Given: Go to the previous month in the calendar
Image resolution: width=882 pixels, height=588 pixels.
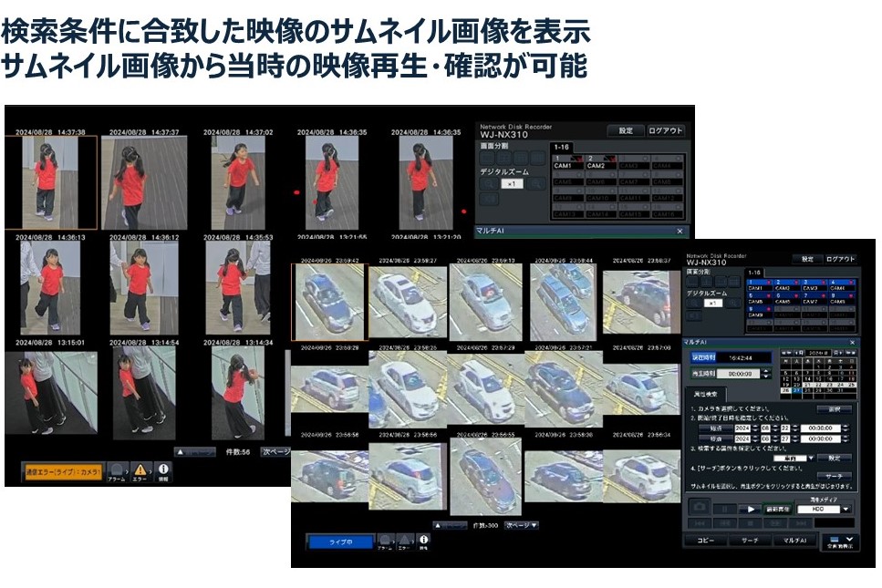Looking at the screenshot, I should tap(799, 353).
